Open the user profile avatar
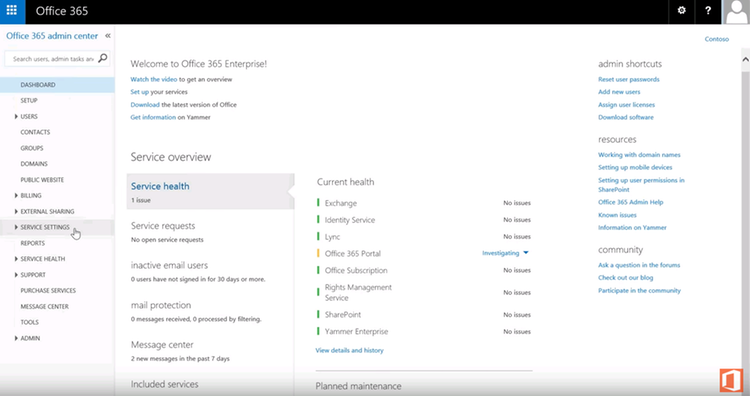 [736, 11]
